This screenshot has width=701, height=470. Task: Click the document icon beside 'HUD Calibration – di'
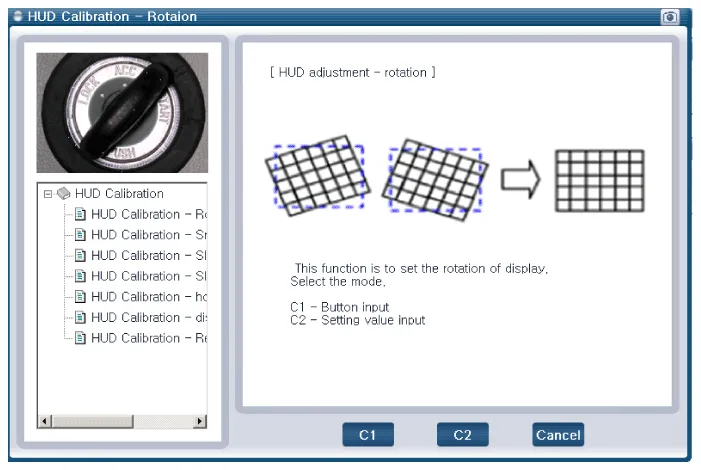pos(80,318)
